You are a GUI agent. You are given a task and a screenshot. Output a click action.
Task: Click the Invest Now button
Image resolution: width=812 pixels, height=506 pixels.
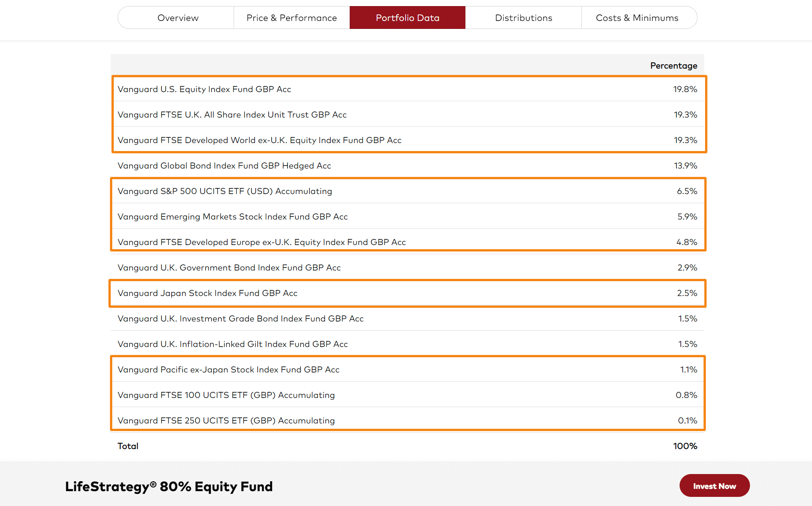714,485
